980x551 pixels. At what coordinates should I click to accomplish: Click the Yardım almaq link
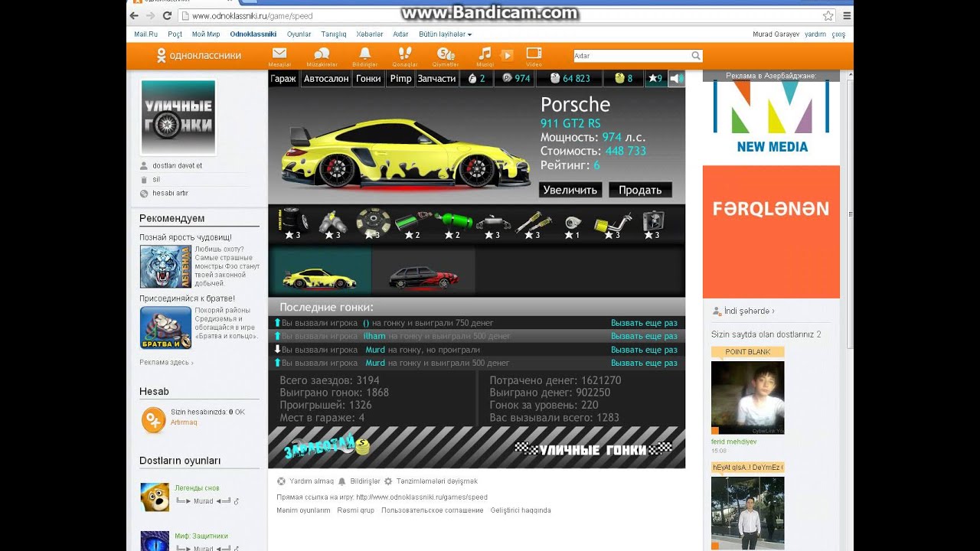pyautogui.click(x=312, y=481)
